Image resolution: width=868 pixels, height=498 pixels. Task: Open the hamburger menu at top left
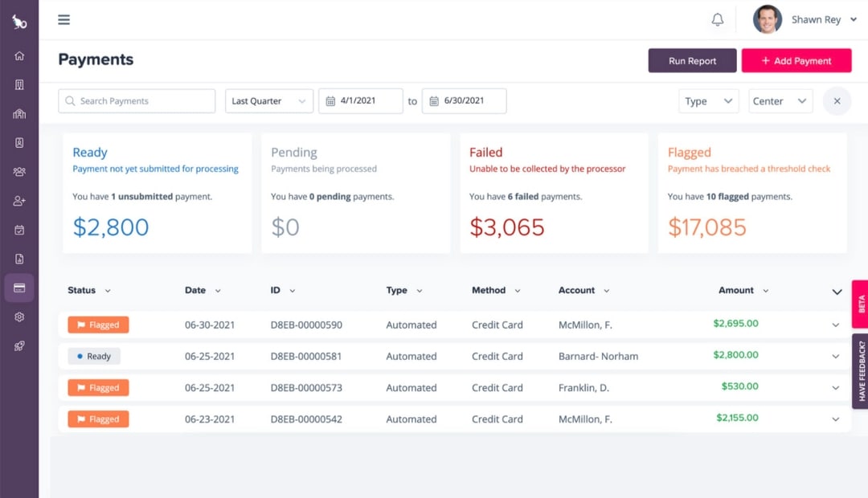click(63, 19)
